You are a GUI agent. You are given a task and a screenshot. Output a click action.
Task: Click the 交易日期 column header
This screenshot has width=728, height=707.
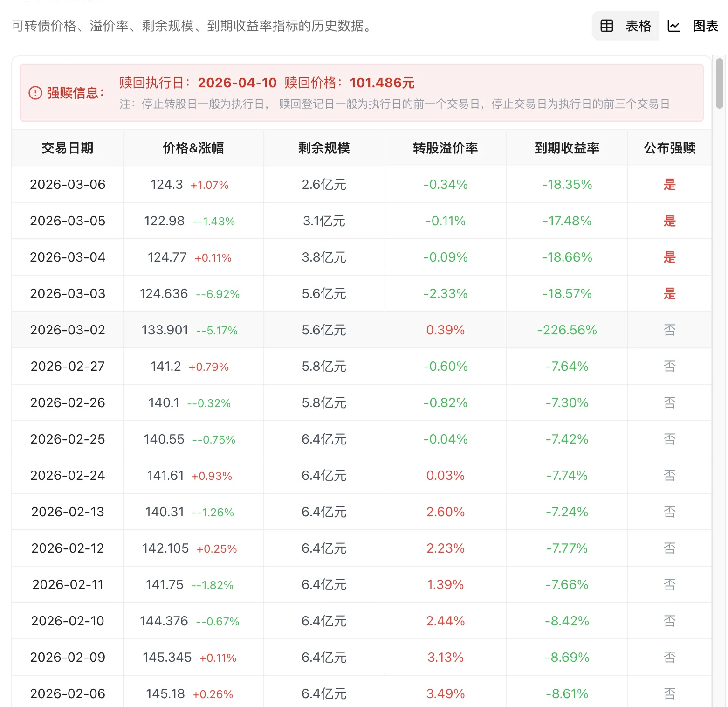coord(67,148)
